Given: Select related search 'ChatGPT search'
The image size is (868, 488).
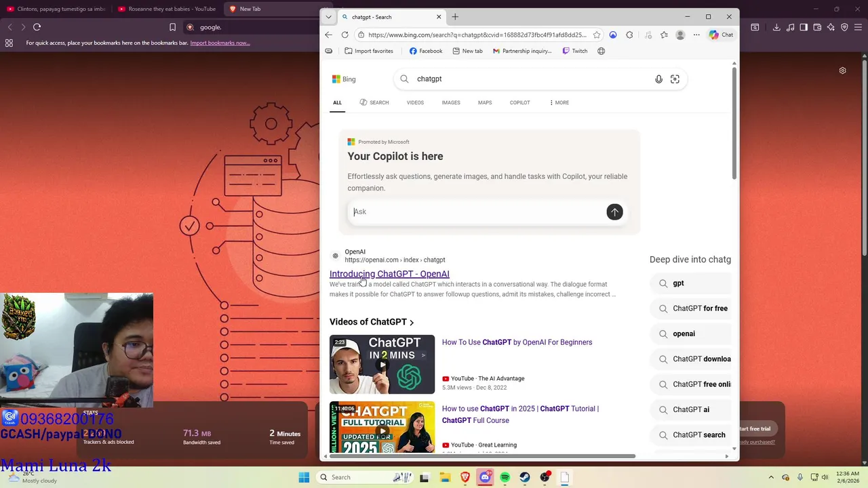Looking at the screenshot, I should pyautogui.click(x=690, y=435).
